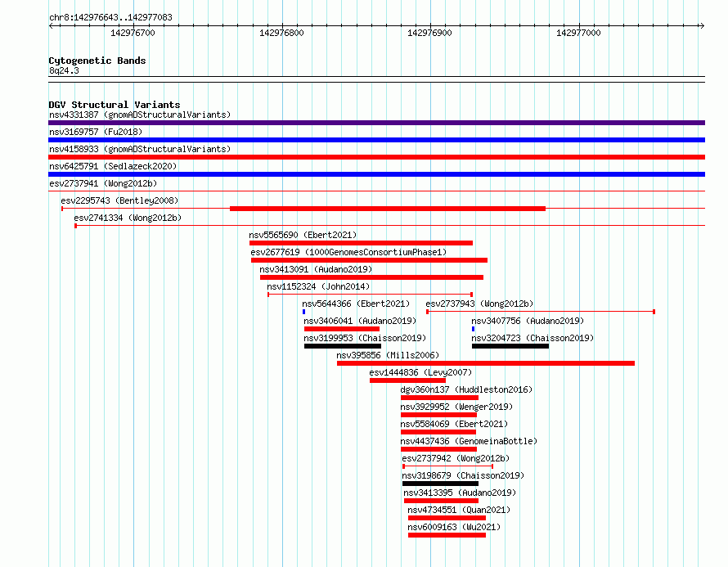Open nsv4437436 (GenomeinaBottle) label
728x567 pixels.
pos(469,441)
